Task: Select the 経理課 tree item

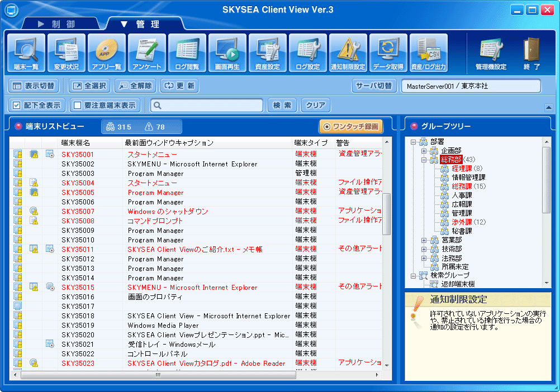Action: coord(462,168)
